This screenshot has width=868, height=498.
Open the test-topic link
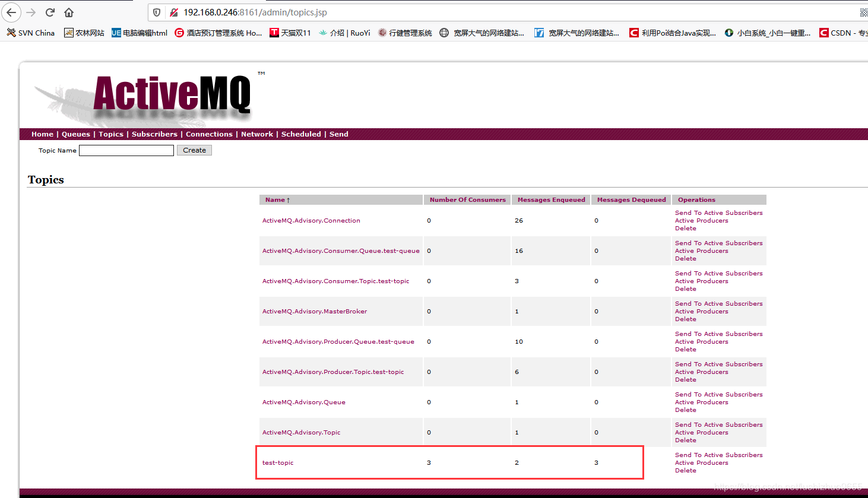coord(278,463)
